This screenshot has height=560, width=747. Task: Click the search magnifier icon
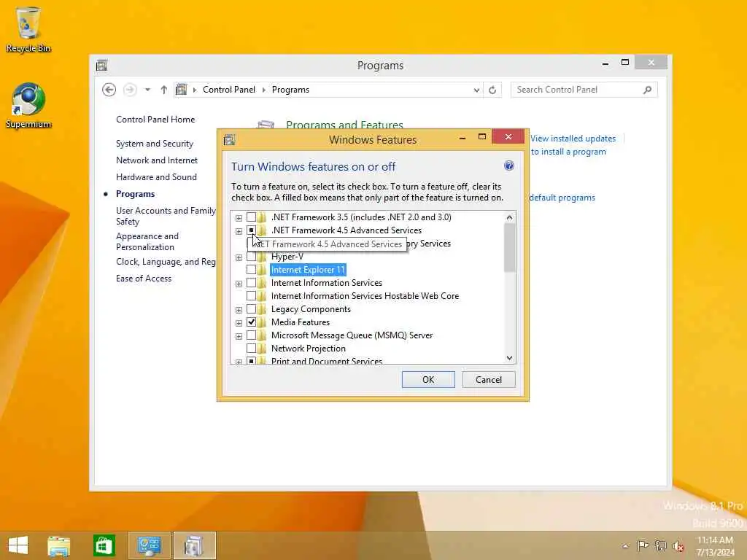coord(647,90)
